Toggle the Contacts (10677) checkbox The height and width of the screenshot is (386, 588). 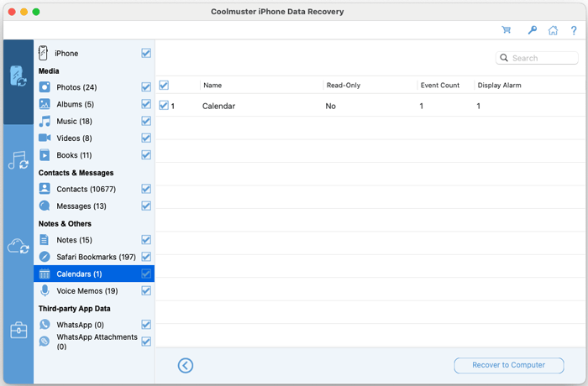pos(146,189)
